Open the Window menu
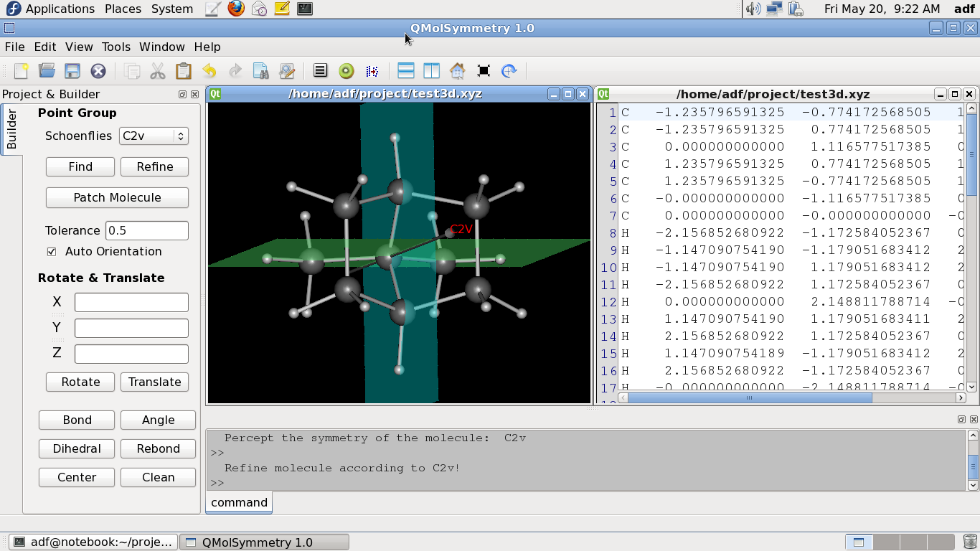This screenshot has height=551, width=980. [x=161, y=47]
